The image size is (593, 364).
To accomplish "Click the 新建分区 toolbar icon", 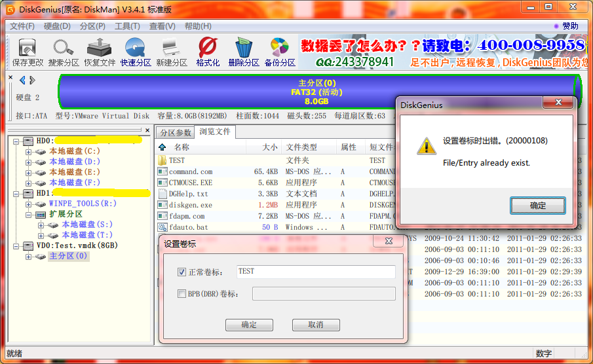I will 172,52.
